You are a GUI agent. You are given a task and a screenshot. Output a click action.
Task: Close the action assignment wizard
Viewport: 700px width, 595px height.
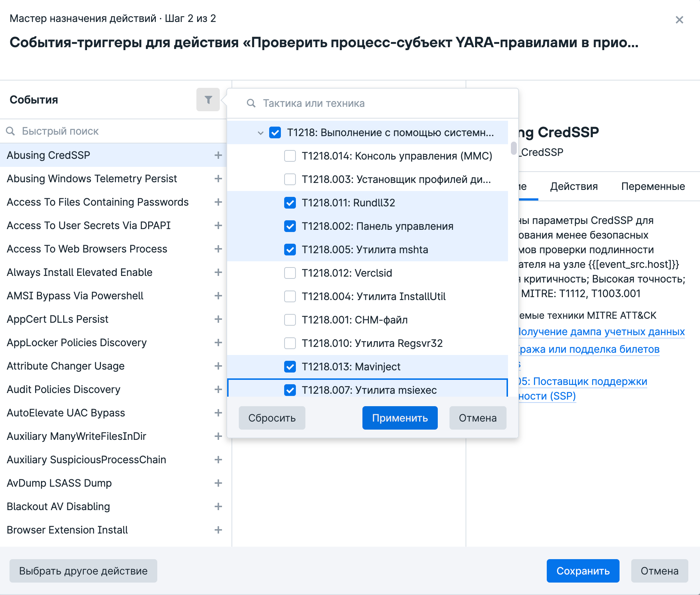point(679,20)
